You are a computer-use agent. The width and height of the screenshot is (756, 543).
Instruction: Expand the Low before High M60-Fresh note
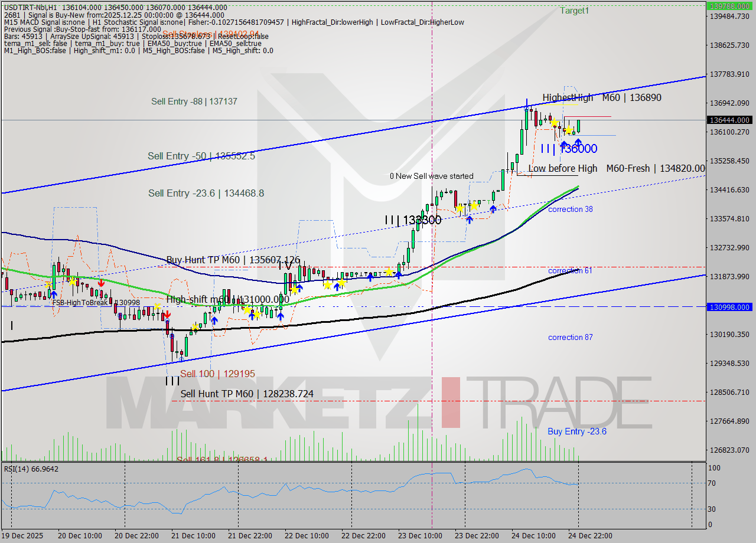tap(616, 168)
